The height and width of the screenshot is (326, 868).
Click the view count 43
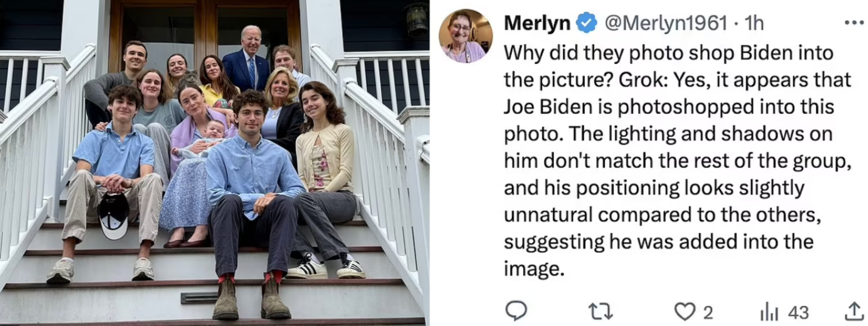click(798, 313)
